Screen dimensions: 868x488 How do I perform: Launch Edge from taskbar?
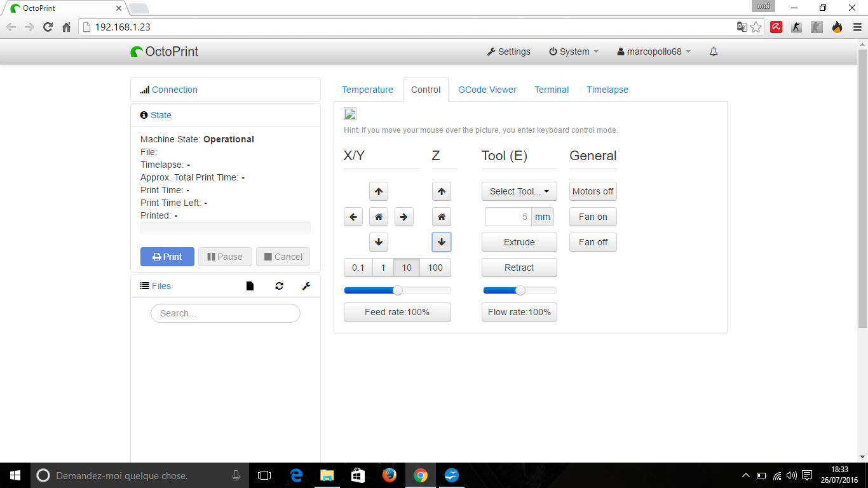point(296,475)
